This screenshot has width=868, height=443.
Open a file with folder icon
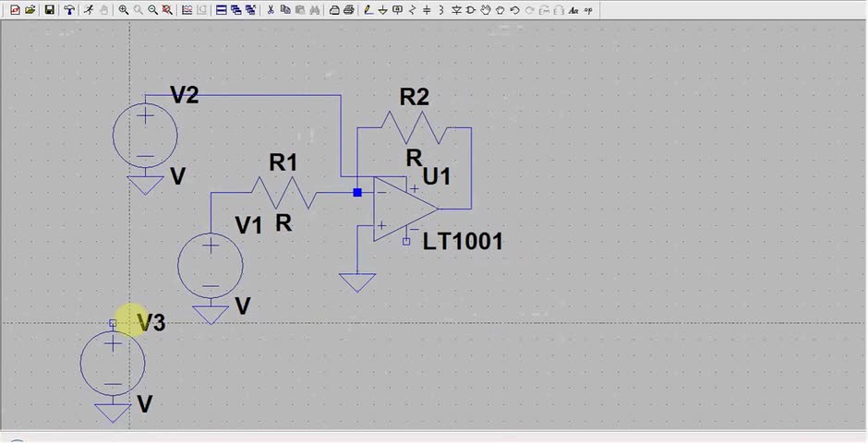click(30, 10)
